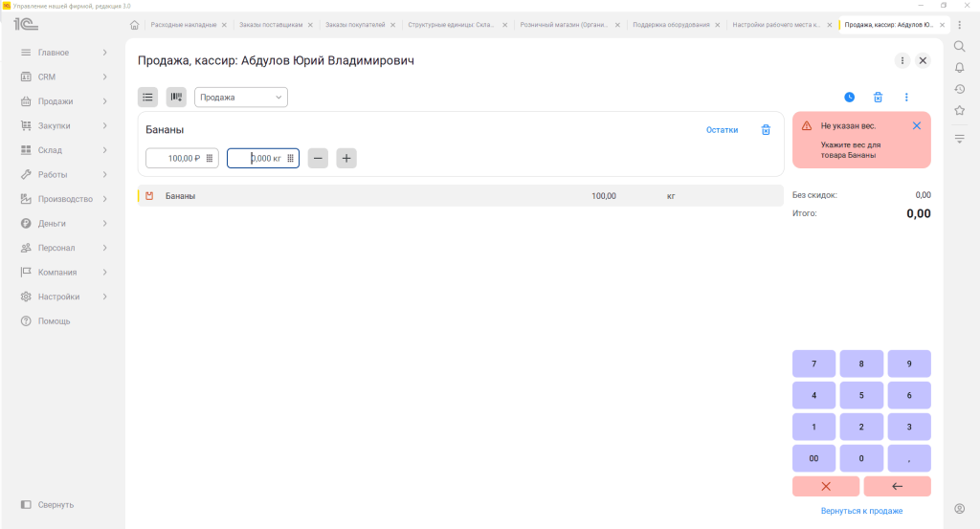Screen dimensions: 980x529
Task: Open favorites star icon
Action: [959, 111]
